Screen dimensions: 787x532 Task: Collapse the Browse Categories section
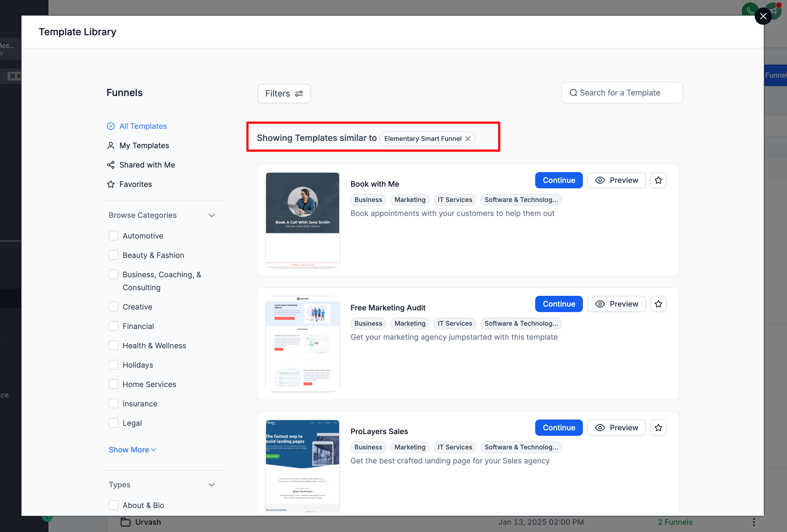click(x=212, y=215)
